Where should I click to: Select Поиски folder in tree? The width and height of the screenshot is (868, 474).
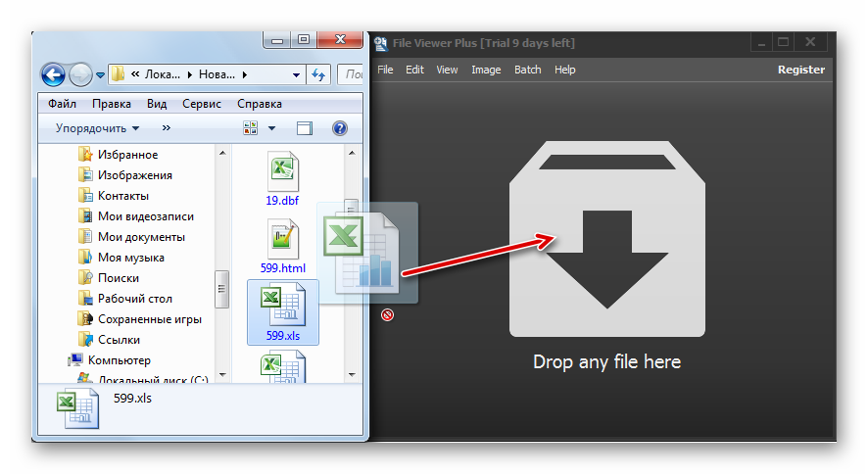pos(119,278)
